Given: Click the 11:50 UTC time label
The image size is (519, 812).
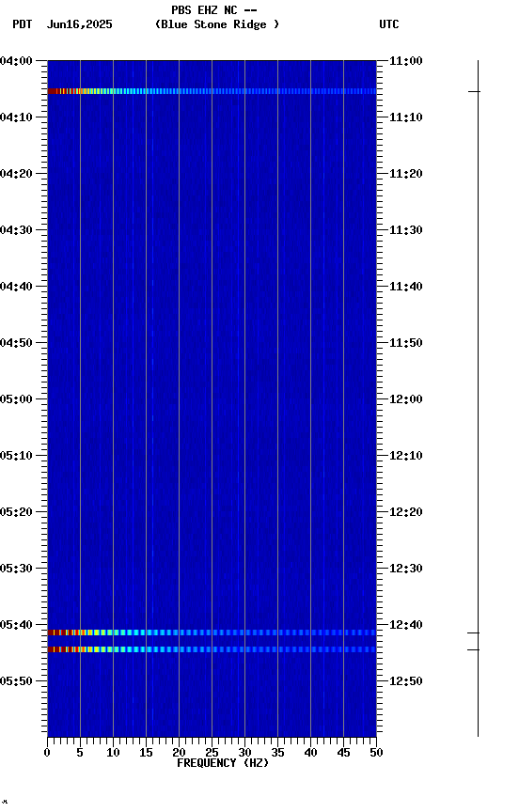Looking at the screenshot, I should tap(406, 343).
